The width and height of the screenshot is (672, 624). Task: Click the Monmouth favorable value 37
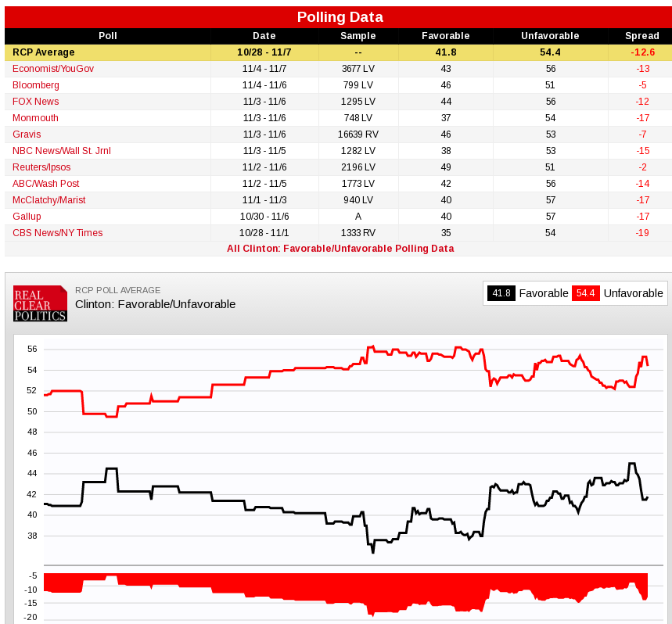click(x=446, y=118)
